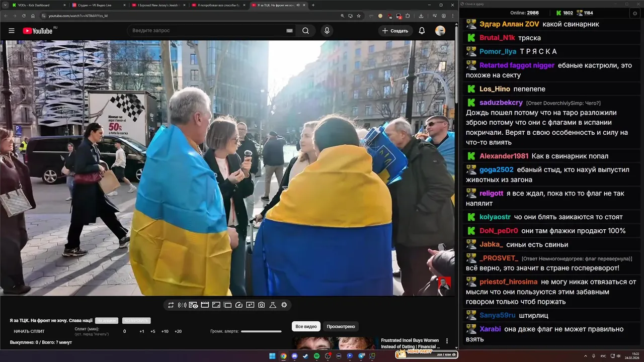Viewport: 644px width, 362px height.
Task: Click the speedometer playback speed icon
Action: [x=239, y=305]
